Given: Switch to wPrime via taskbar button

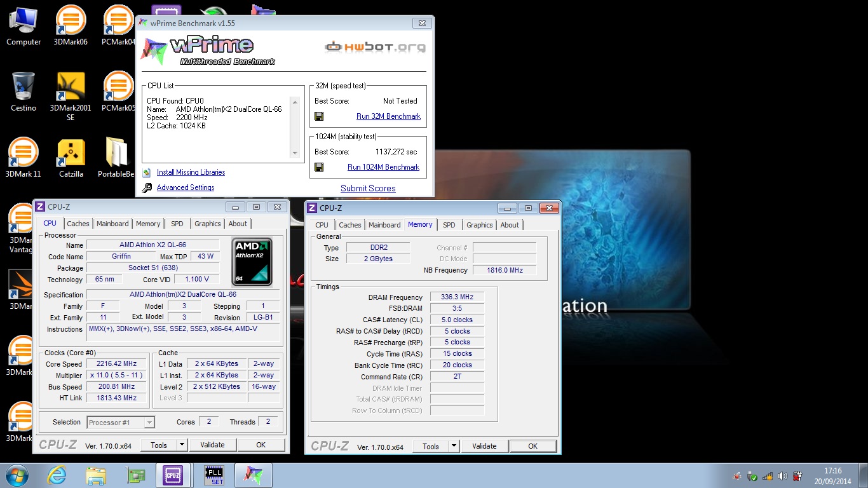Looking at the screenshot, I should point(254,475).
